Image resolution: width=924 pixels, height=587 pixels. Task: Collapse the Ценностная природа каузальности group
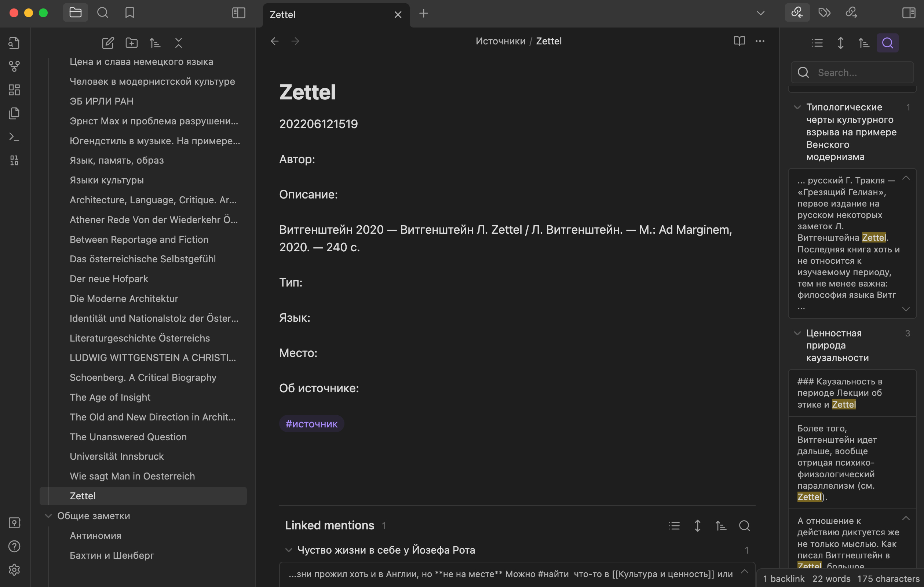click(797, 333)
